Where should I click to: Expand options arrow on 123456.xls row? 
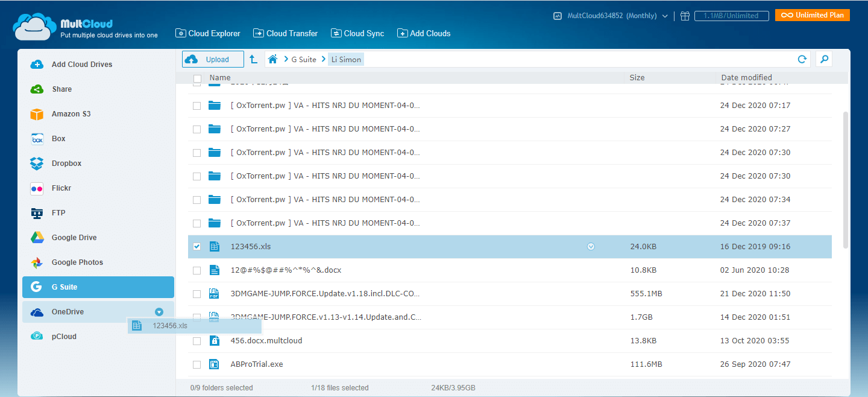coord(591,247)
